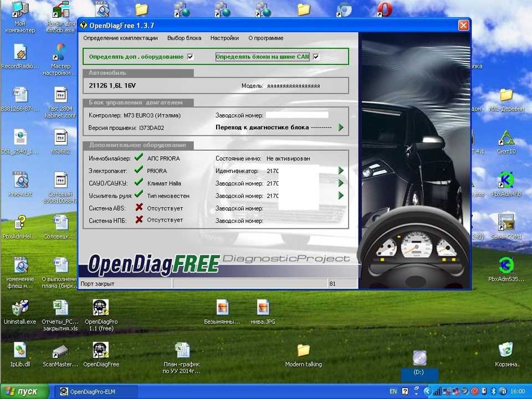Click the controller text M73 EURO3 (Итэлма)
The image size is (532, 399).
click(152, 115)
